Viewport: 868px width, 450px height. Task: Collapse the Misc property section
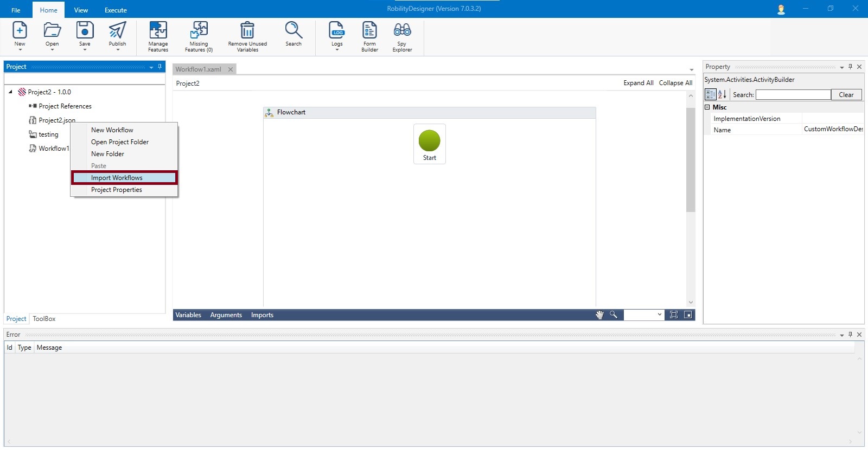click(x=707, y=107)
